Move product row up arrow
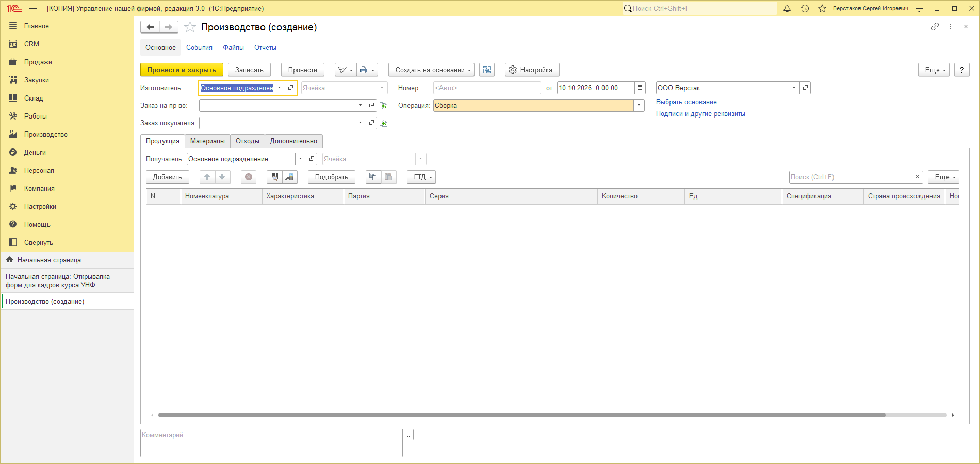Viewport: 980px width, 464px height. 207,177
